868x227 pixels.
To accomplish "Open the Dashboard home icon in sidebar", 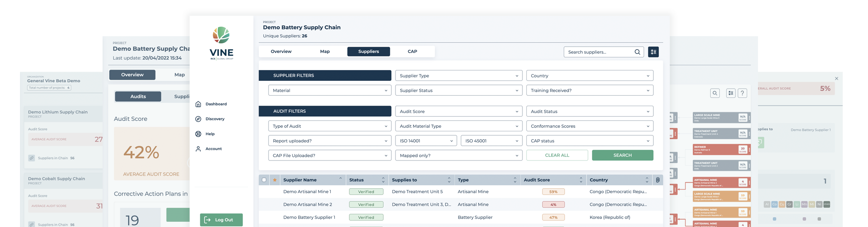I will click(x=198, y=104).
